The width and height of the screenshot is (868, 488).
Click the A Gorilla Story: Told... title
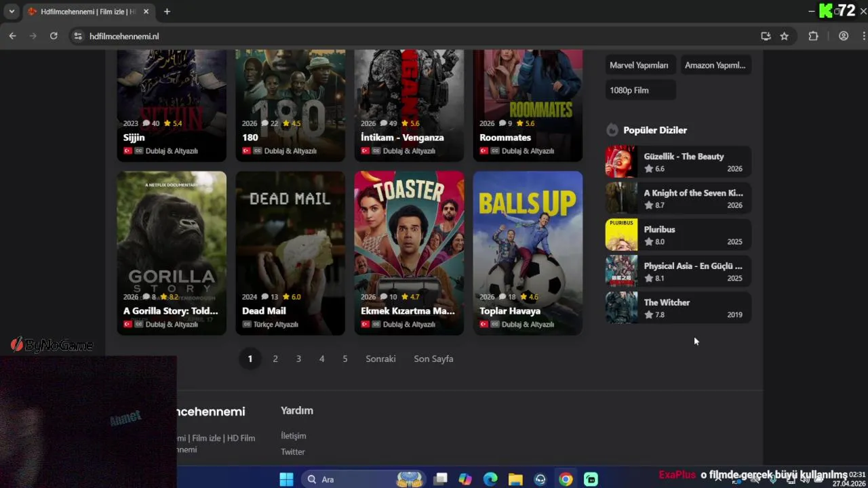point(171,311)
